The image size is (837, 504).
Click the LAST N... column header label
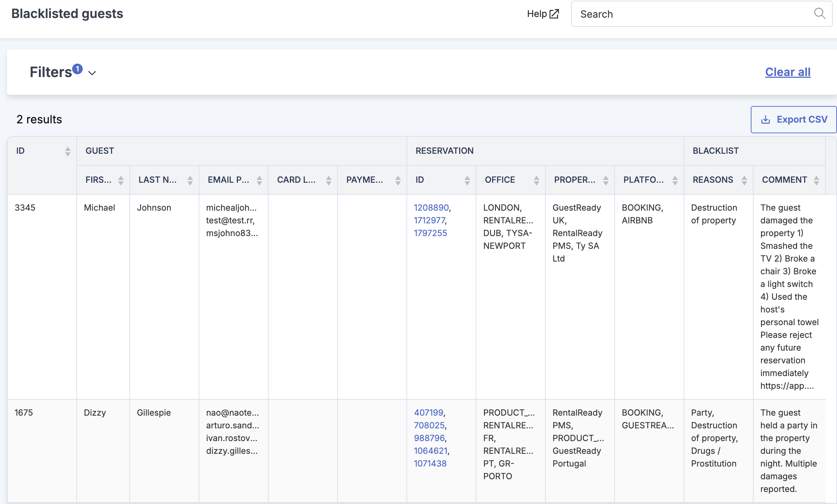click(x=158, y=180)
